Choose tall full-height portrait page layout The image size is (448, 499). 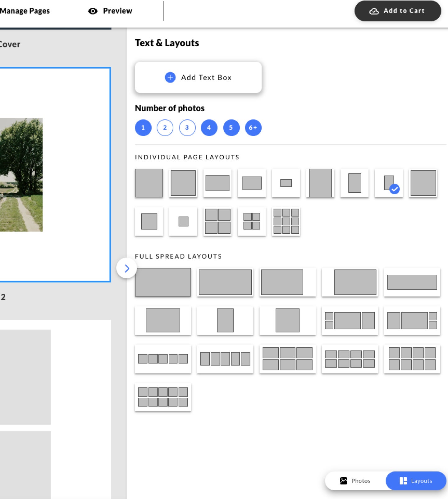(x=320, y=183)
